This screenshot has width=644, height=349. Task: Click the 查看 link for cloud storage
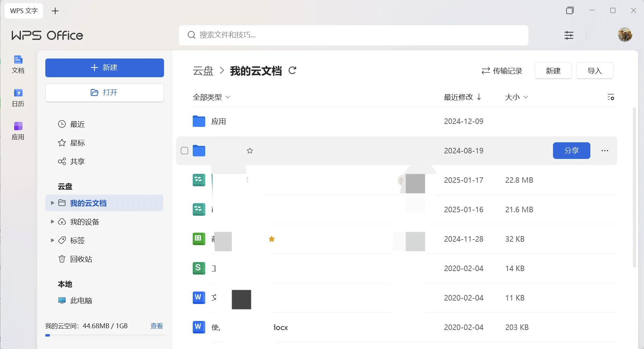coord(156,325)
